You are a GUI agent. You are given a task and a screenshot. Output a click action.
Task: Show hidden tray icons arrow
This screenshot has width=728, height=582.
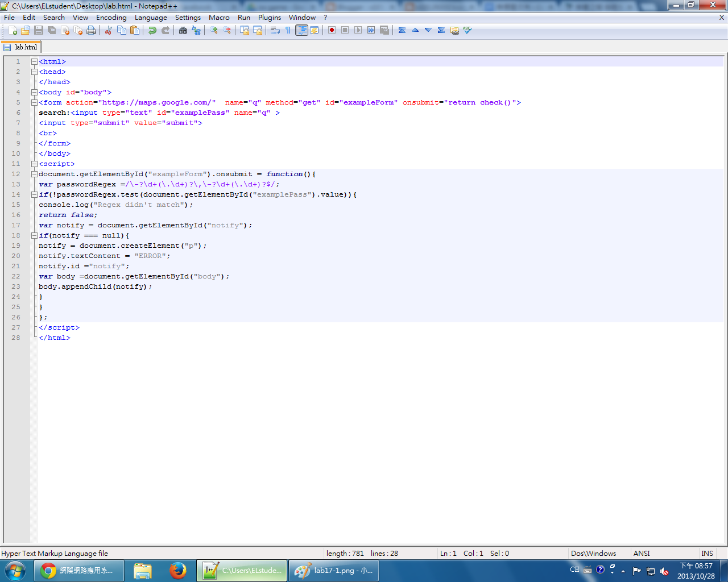click(623, 571)
